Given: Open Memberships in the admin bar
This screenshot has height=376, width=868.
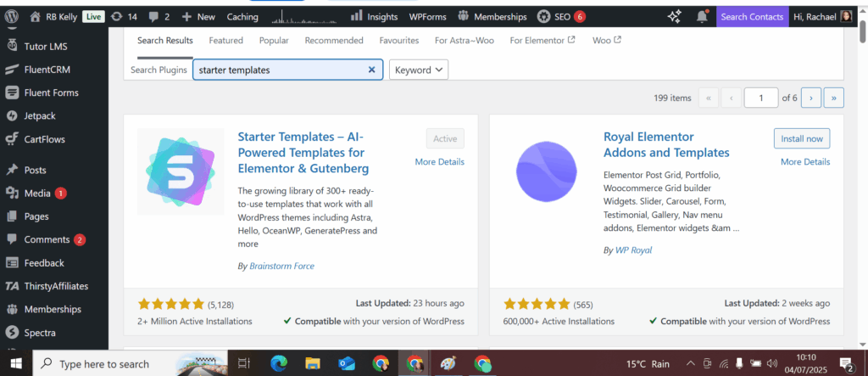Looking at the screenshot, I should point(492,17).
